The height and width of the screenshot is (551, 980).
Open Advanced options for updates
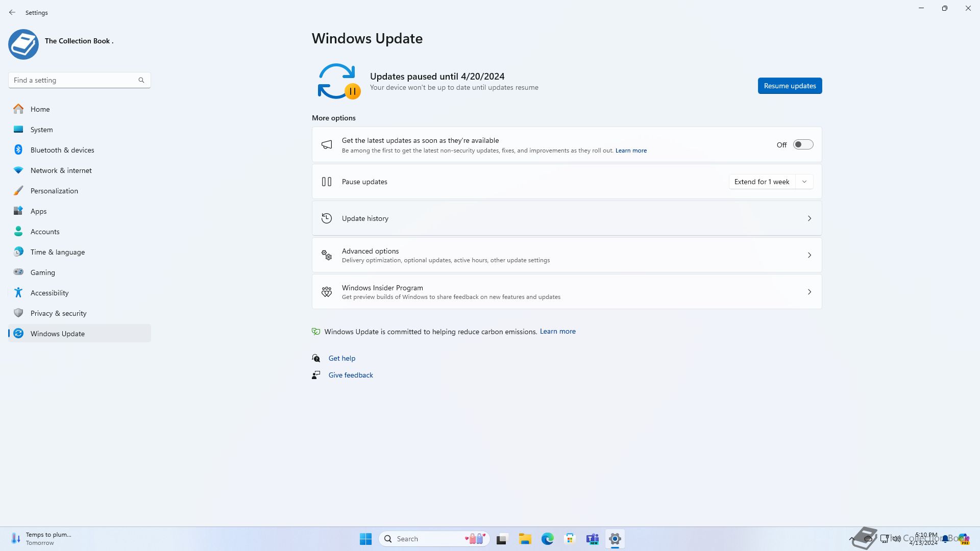pos(567,255)
